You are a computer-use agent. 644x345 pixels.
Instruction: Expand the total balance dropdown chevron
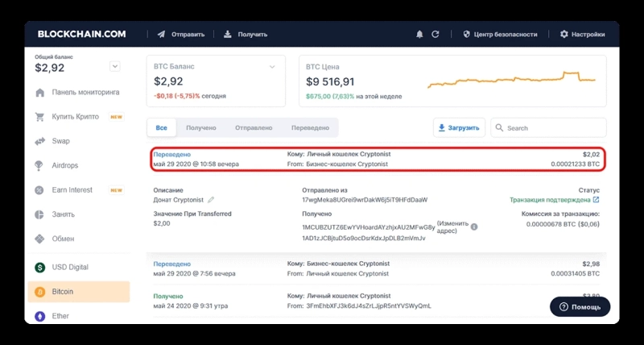(x=114, y=66)
